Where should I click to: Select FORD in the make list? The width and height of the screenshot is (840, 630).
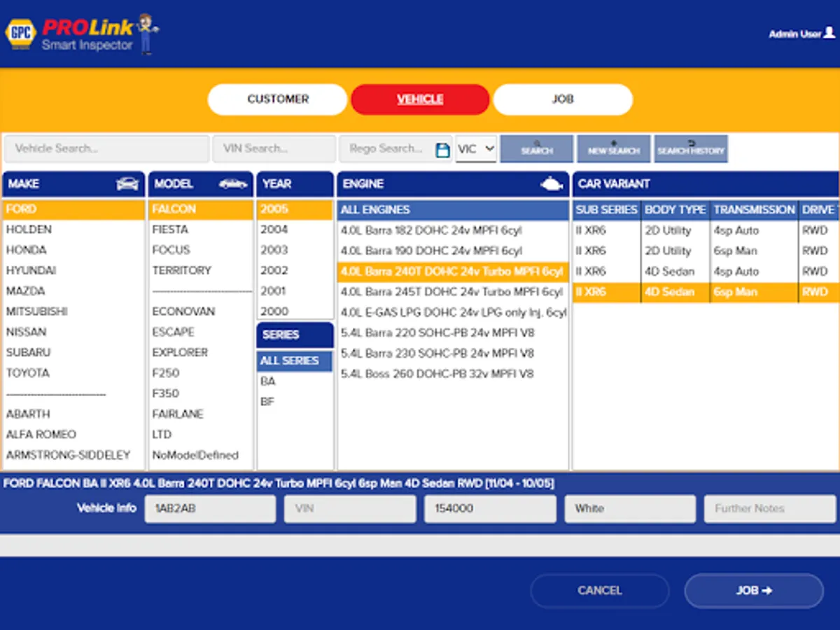(x=73, y=209)
